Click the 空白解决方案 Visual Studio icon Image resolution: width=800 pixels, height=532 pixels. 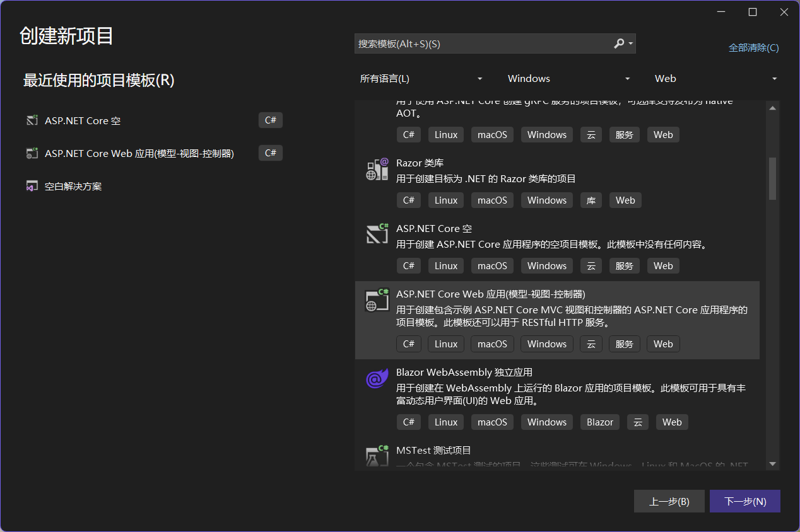tap(32, 186)
